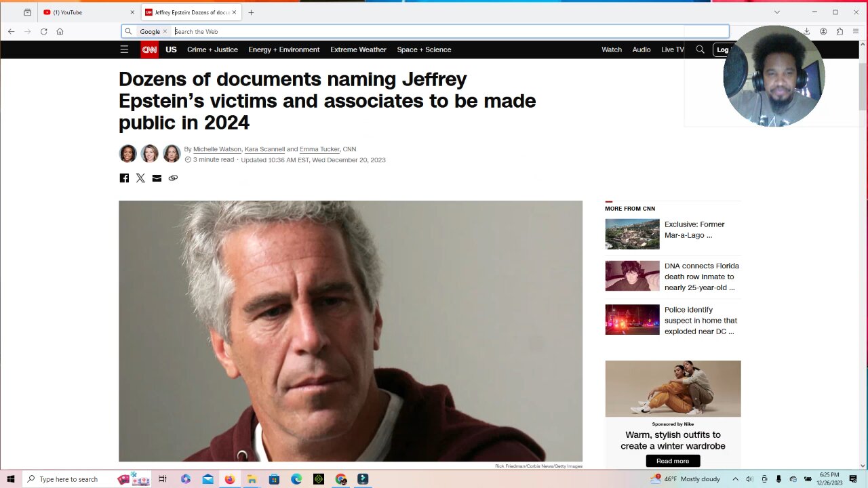
Task: Open the Windows Start menu
Action: (11, 479)
